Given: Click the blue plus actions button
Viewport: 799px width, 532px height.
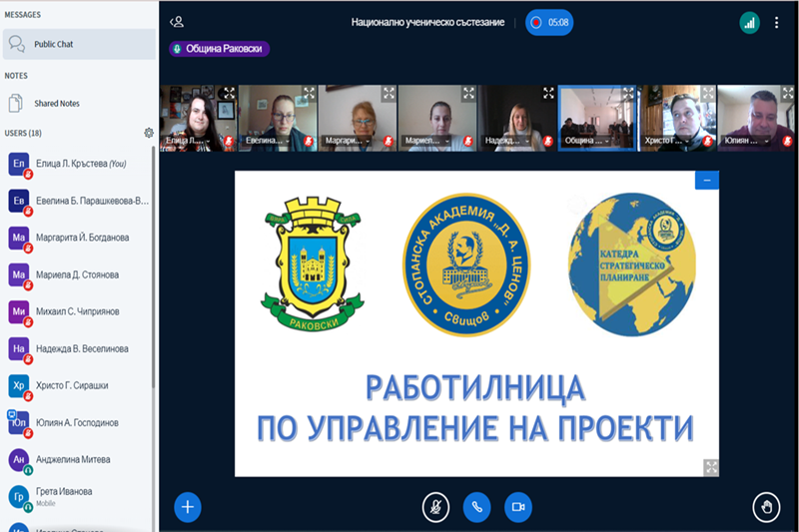Looking at the screenshot, I should tap(188, 507).
